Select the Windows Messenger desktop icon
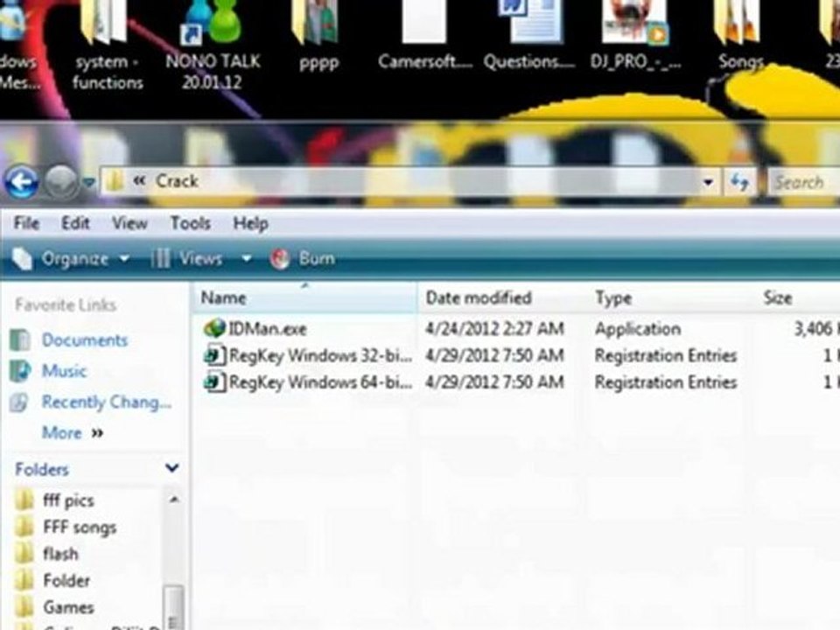The width and height of the screenshot is (840, 630). tap(18, 45)
